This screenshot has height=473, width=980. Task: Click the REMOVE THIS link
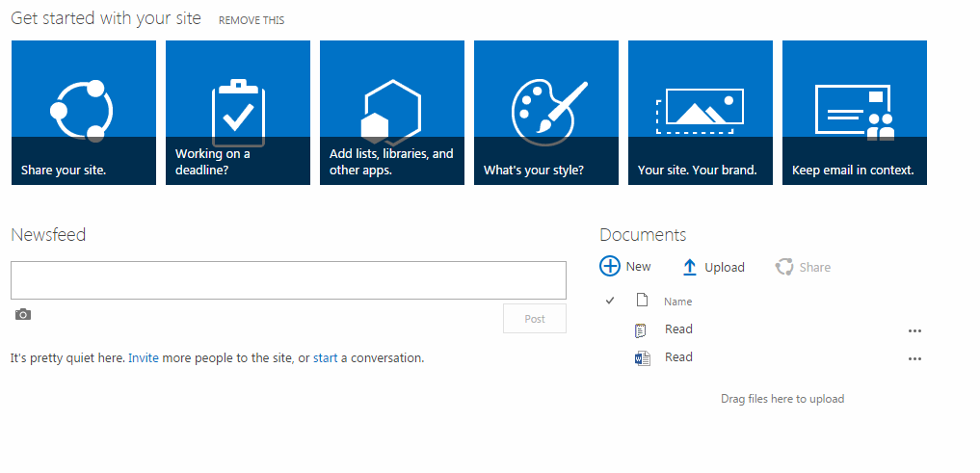252,20
